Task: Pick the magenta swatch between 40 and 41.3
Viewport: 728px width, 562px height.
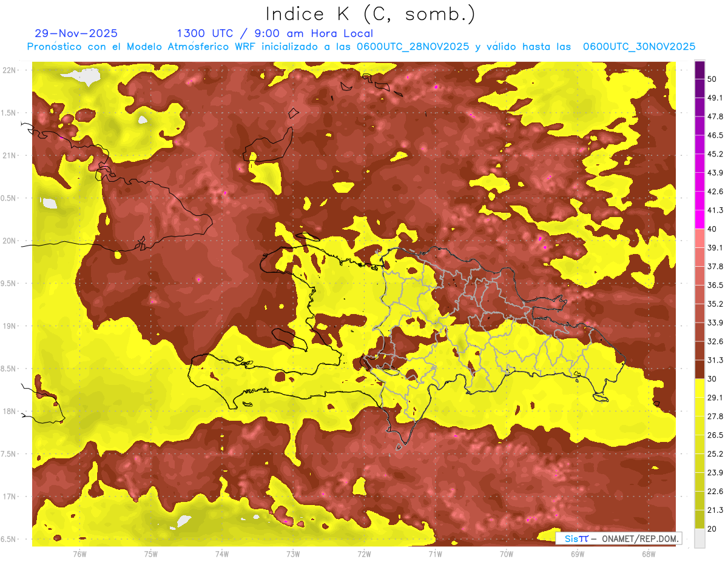Action: (699, 219)
